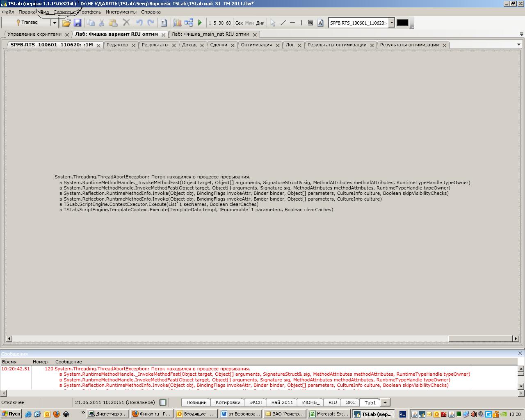Switch to the май 2011 bottom tab
The image size is (525, 420).
click(282, 402)
